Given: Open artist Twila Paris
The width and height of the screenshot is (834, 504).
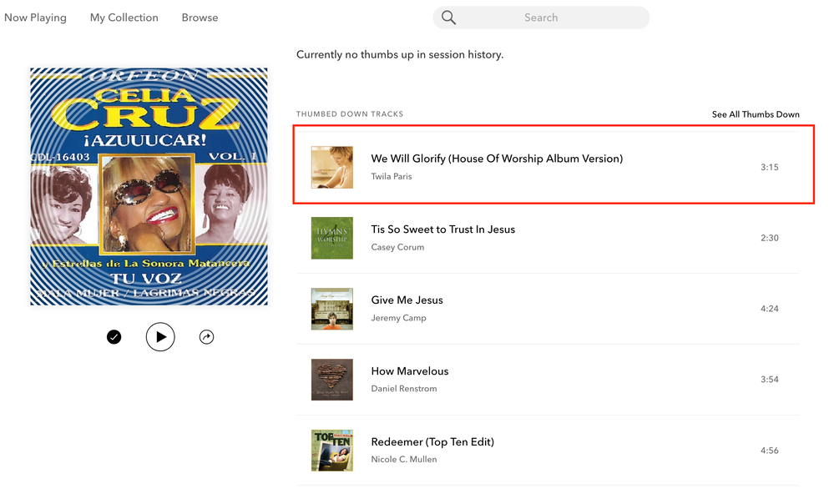Looking at the screenshot, I should coord(392,177).
